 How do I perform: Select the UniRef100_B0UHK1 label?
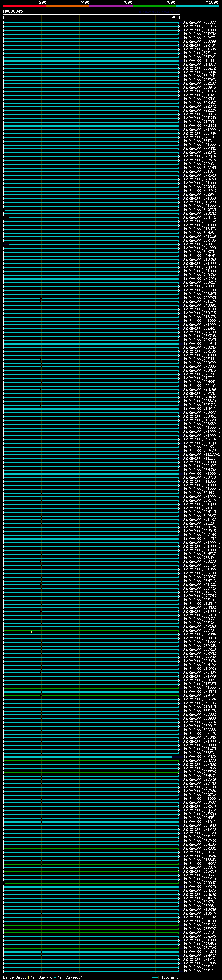pos(199,493)
